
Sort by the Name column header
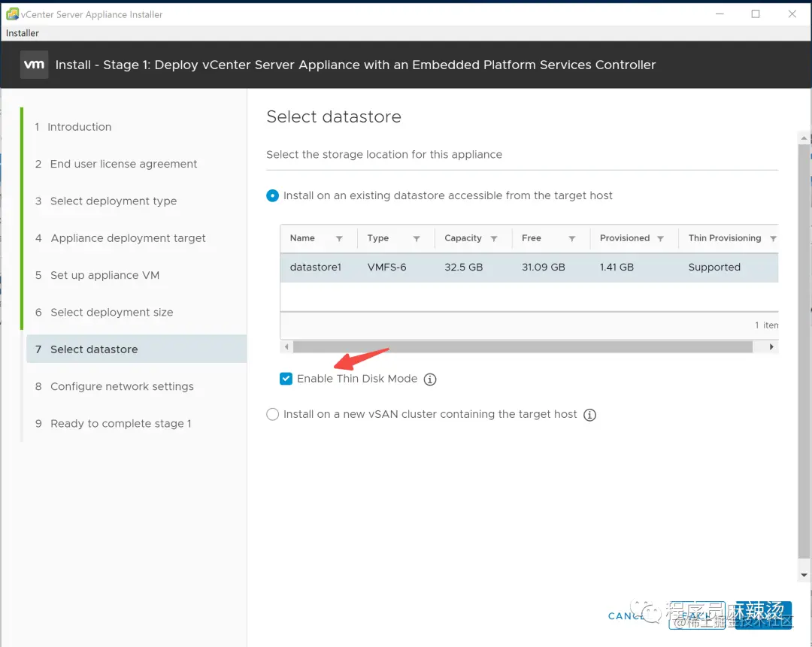tap(302, 238)
